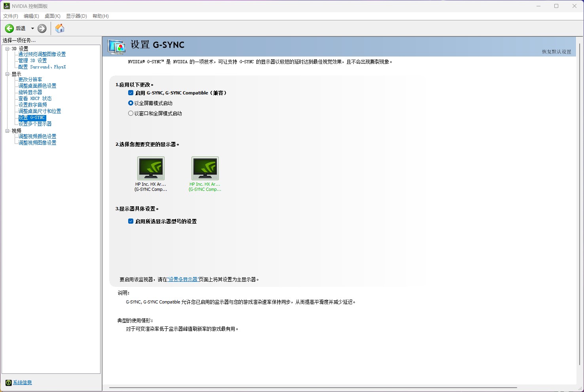
Task: Select 设置 G-SYNC in the tree
Action: [x=32, y=118]
